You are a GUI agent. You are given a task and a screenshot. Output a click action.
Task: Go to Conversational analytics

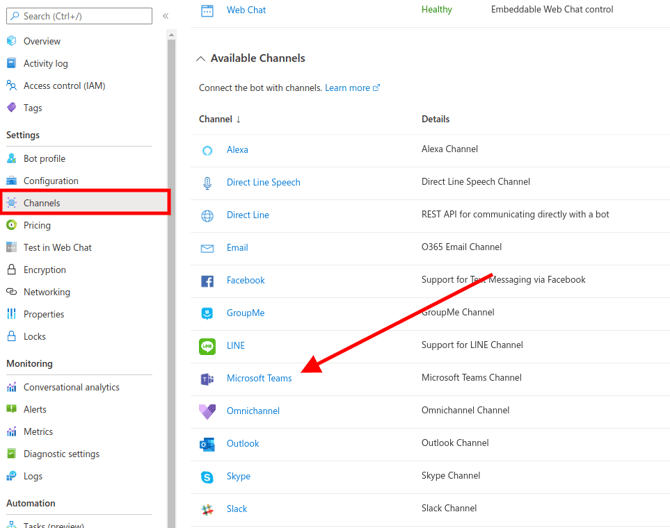point(71,388)
